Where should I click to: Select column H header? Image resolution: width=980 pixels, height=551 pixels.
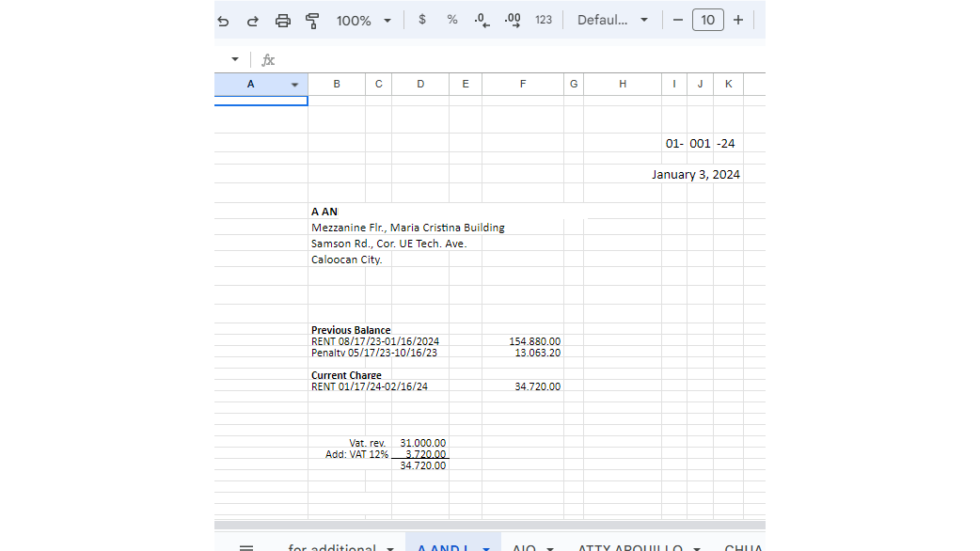623,85
